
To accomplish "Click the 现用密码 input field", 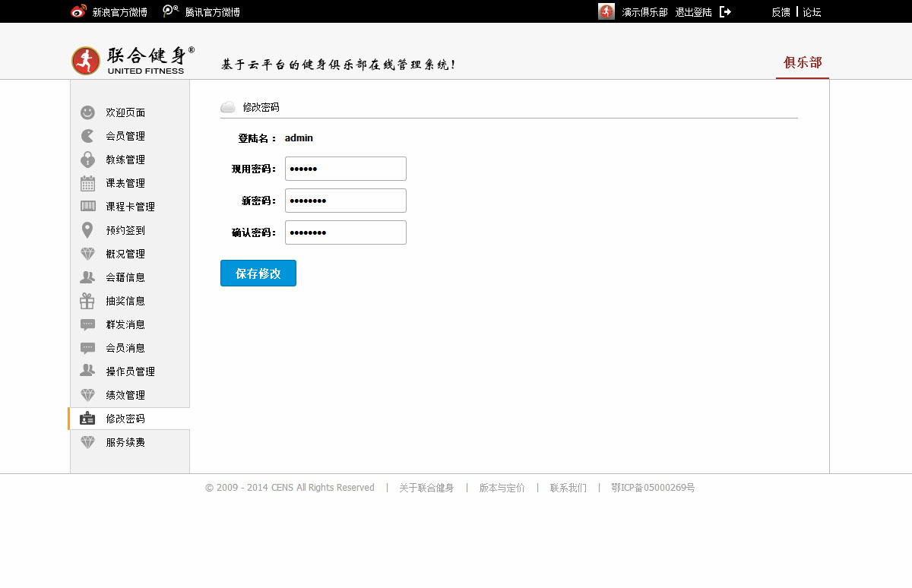I will coord(346,169).
